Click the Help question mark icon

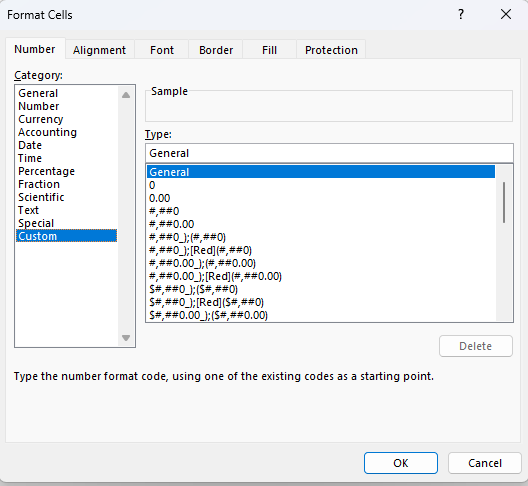(461, 14)
